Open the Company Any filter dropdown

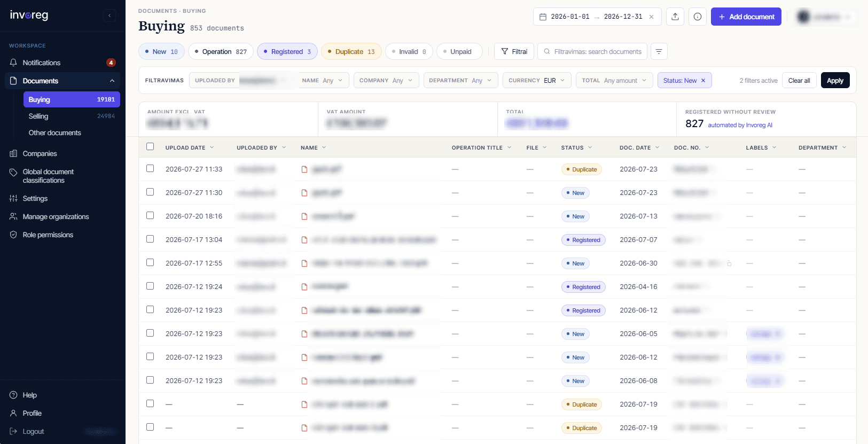pos(386,80)
